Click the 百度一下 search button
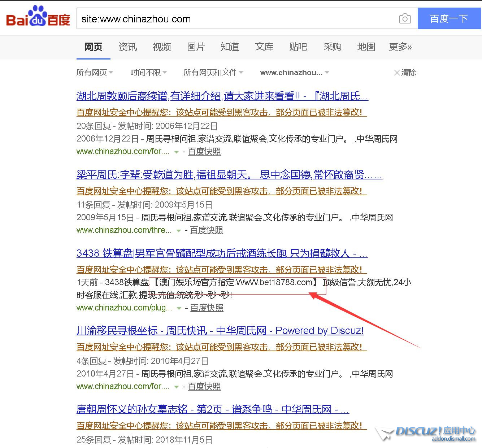This screenshot has height=448, width=482. pyautogui.click(x=449, y=19)
